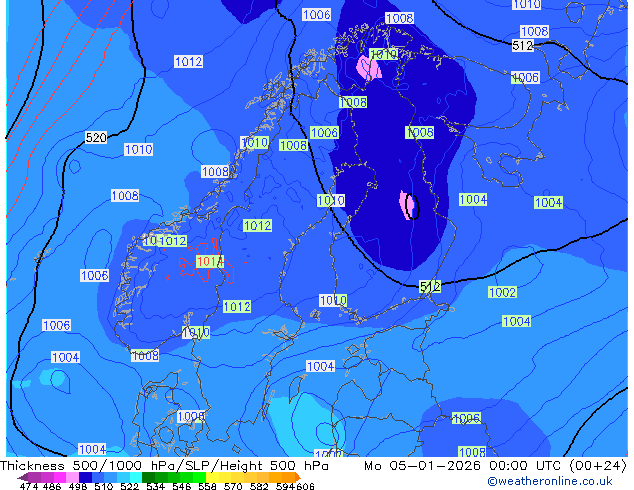Click the light pink 498 legend swatch

(x=72, y=477)
